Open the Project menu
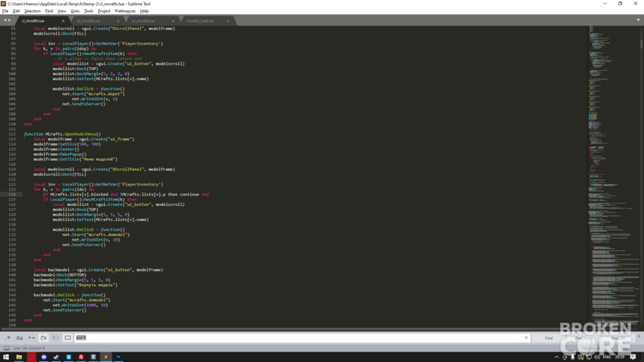Image resolution: width=644 pixels, height=362 pixels. 104,11
